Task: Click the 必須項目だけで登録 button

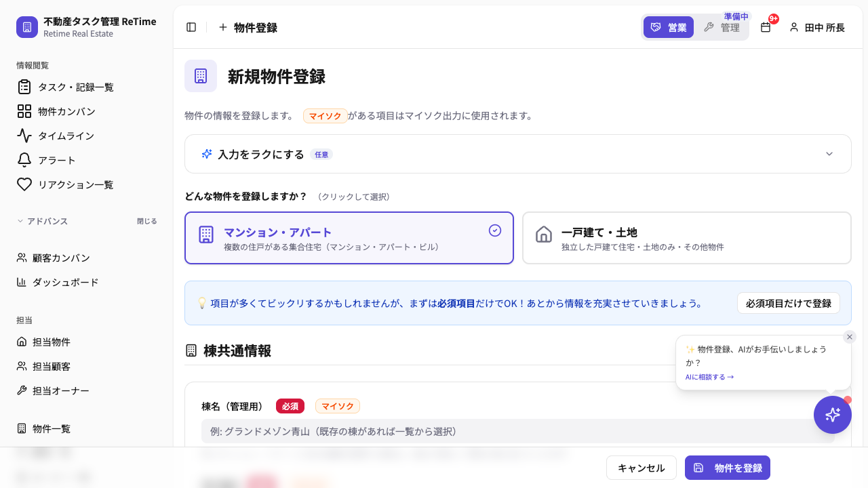Action: click(x=789, y=303)
